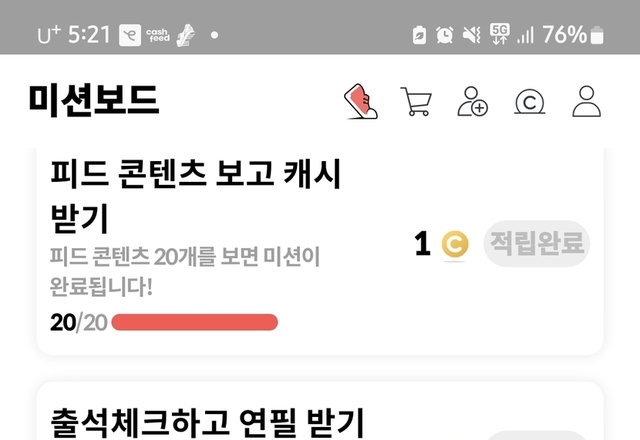Tap the alarm clock status icon

(444, 35)
